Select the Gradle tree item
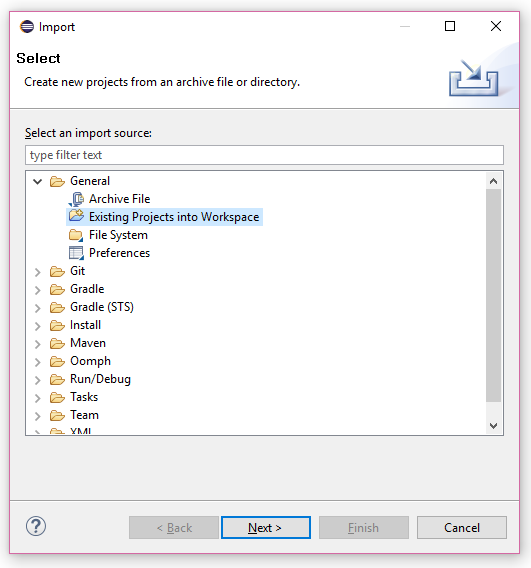531x568 pixels. [87, 289]
